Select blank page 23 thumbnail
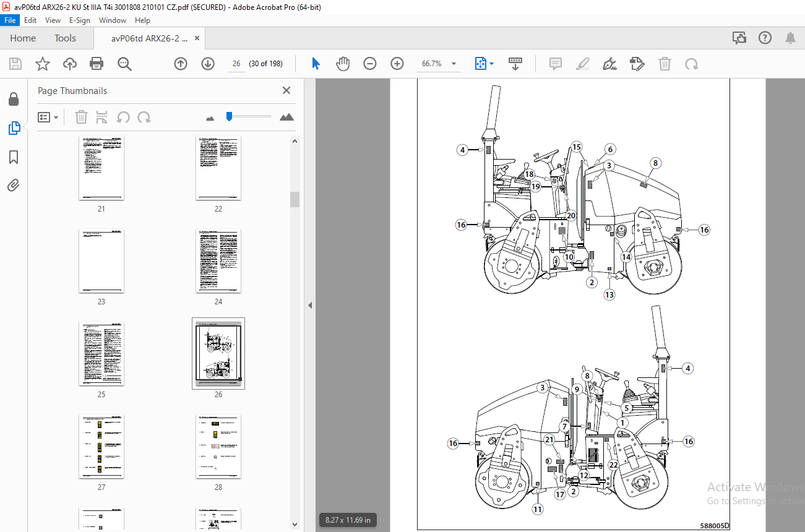Viewport: 805px width, 532px height. click(x=101, y=261)
